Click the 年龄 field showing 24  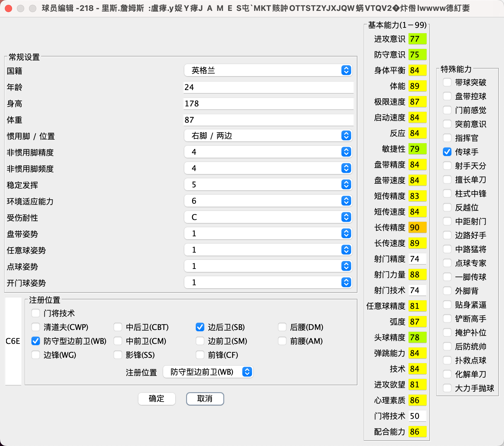(268, 87)
